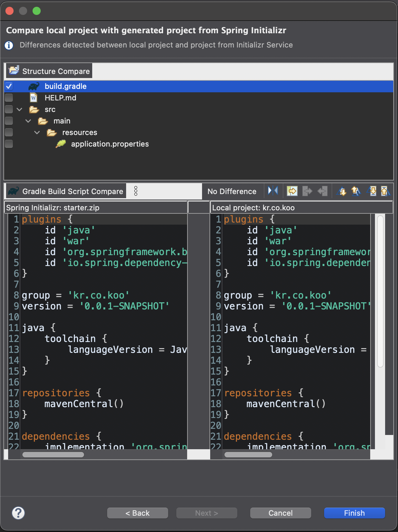Screen dimensions: 398x532
Task: Click the blue info icon in header
Action: coord(9,45)
